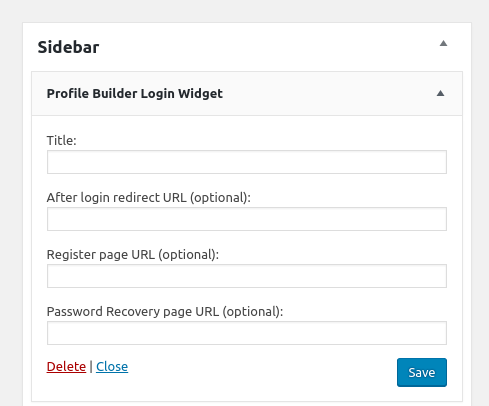This screenshot has height=406, width=489.
Task: Select the Register page URL field
Action: pyautogui.click(x=247, y=276)
